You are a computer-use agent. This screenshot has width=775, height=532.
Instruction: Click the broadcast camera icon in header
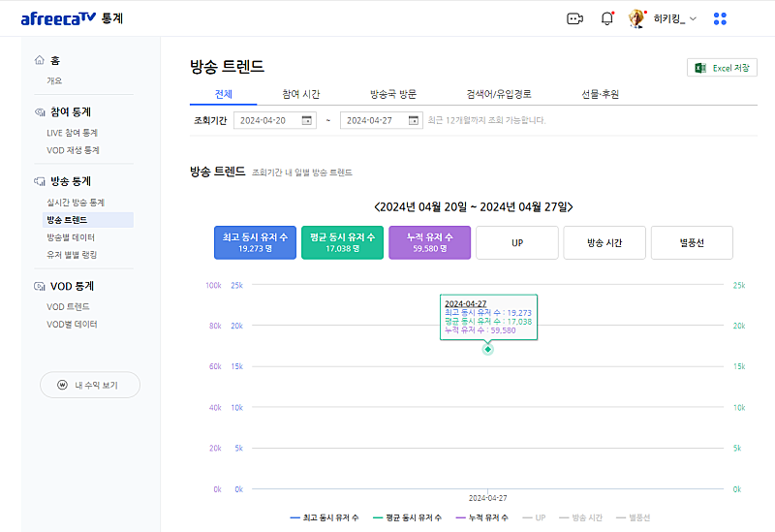coord(574,18)
